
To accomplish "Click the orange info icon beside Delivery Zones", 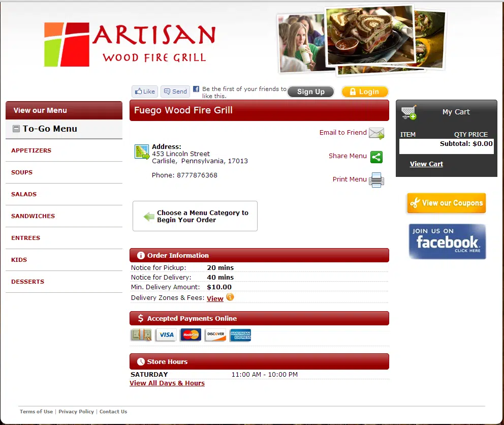I will pos(230,297).
